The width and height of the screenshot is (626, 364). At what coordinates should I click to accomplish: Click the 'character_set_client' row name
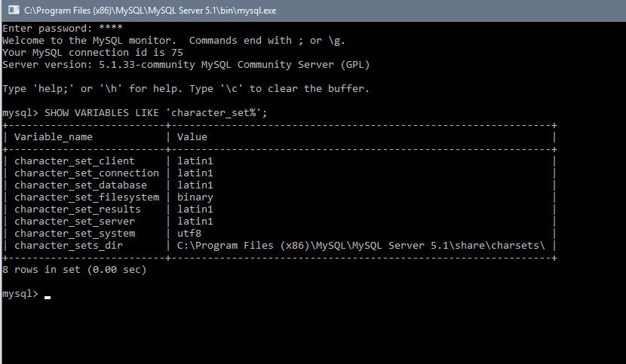[x=75, y=161]
